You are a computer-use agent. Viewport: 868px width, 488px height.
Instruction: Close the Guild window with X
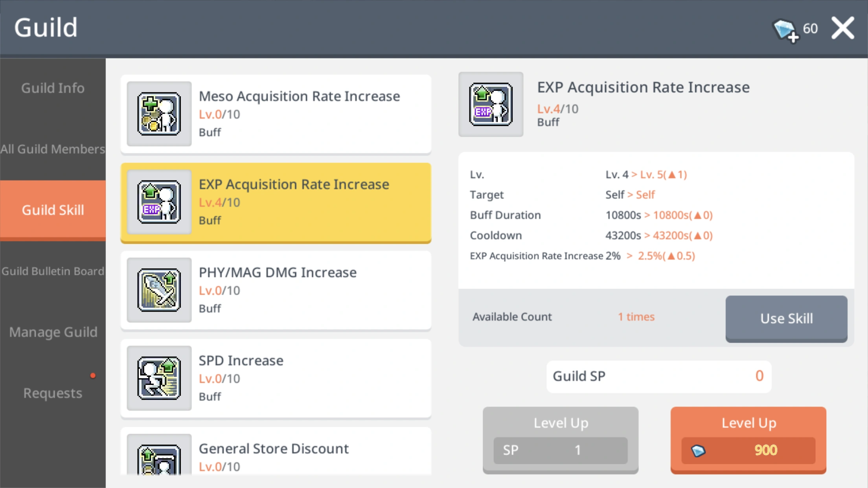[x=842, y=28]
